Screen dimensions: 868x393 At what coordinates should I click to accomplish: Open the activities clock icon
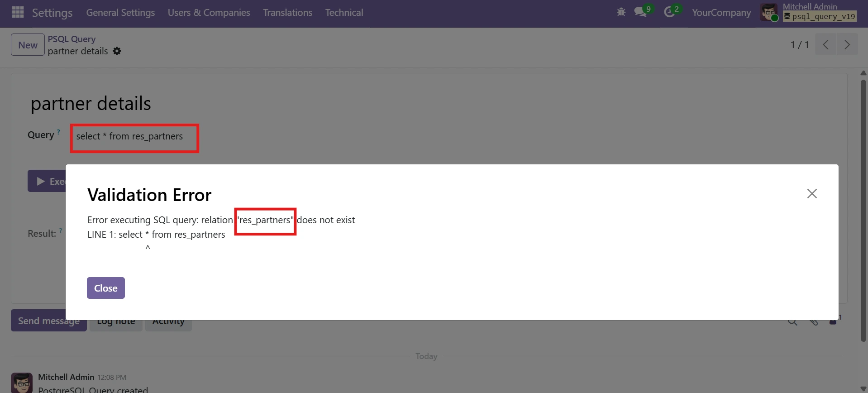[669, 12]
